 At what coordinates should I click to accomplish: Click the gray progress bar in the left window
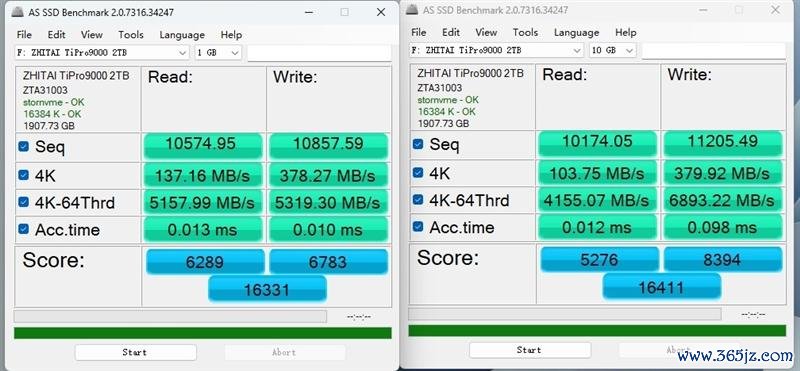click(170, 316)
